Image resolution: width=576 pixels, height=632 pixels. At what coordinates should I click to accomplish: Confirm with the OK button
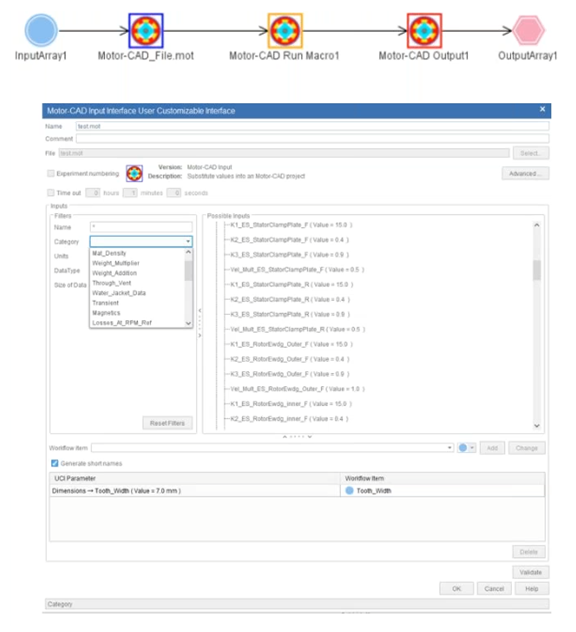(456, 588)
